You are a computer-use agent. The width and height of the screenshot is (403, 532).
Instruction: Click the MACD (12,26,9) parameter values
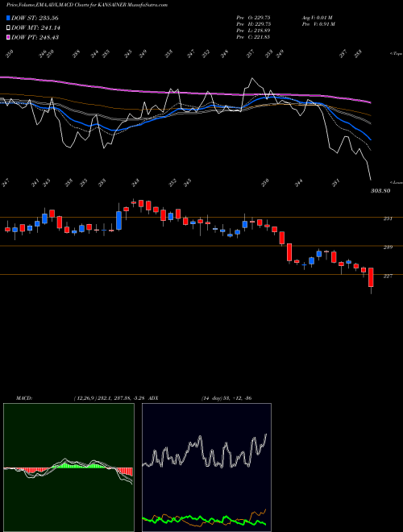click(x=110, y=398)
